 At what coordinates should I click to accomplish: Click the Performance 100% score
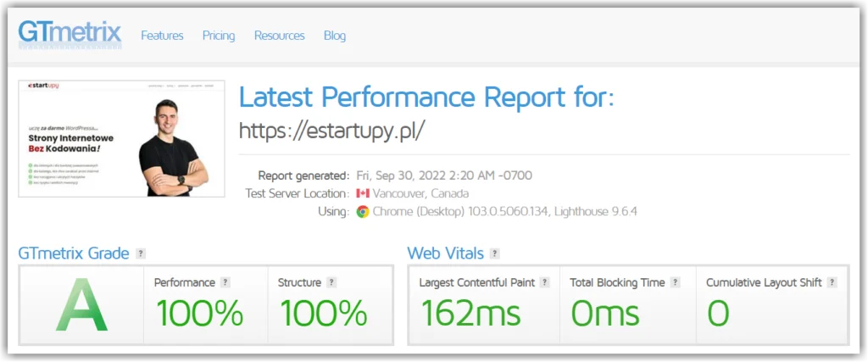[199, 314]
